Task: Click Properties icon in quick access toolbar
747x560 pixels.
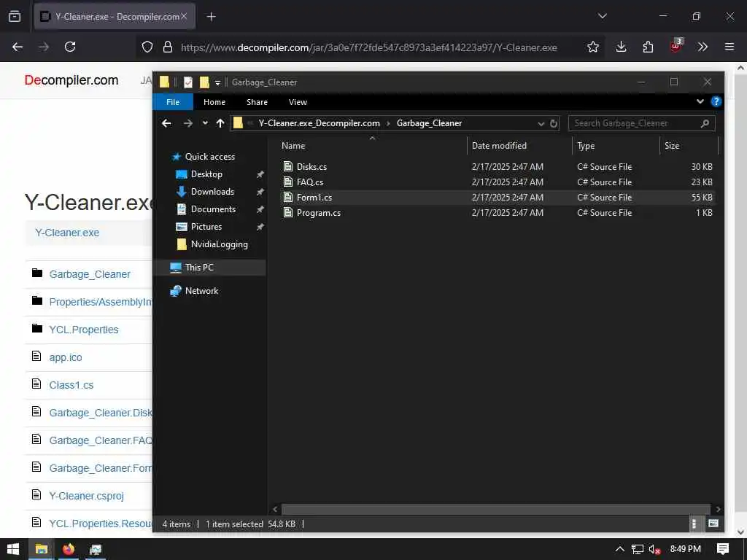Action: point(188,82)
